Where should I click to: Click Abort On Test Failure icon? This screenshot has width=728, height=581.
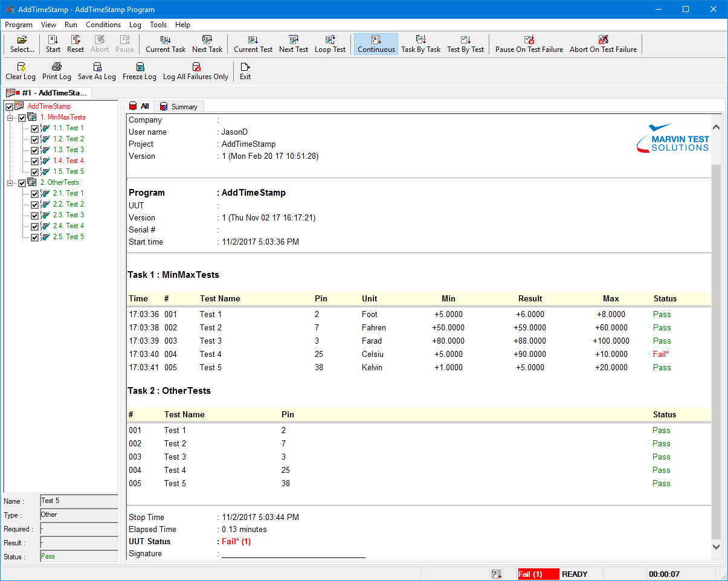coord(603,40)
